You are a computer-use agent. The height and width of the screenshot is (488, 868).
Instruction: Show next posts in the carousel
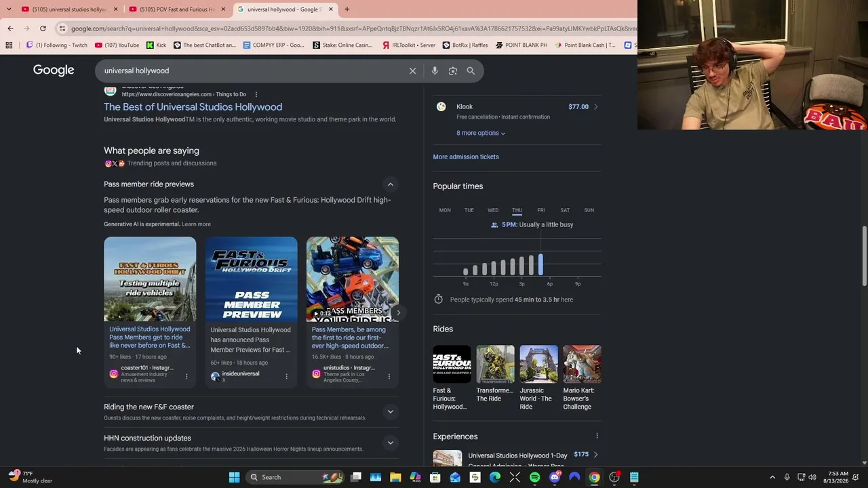pos(399,312)
